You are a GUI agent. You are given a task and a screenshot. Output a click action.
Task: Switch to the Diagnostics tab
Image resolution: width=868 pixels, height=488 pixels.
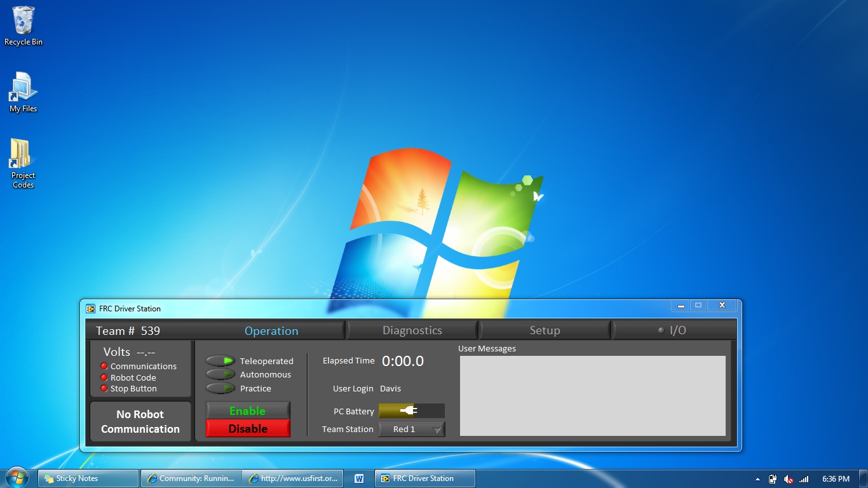tap(412, 330)
